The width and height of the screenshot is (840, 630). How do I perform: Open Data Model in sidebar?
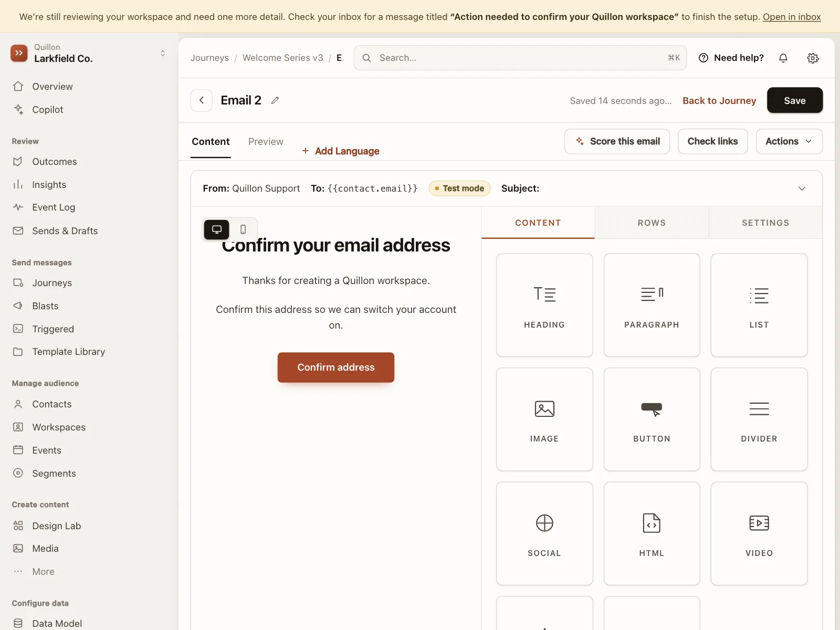[57, 624]
